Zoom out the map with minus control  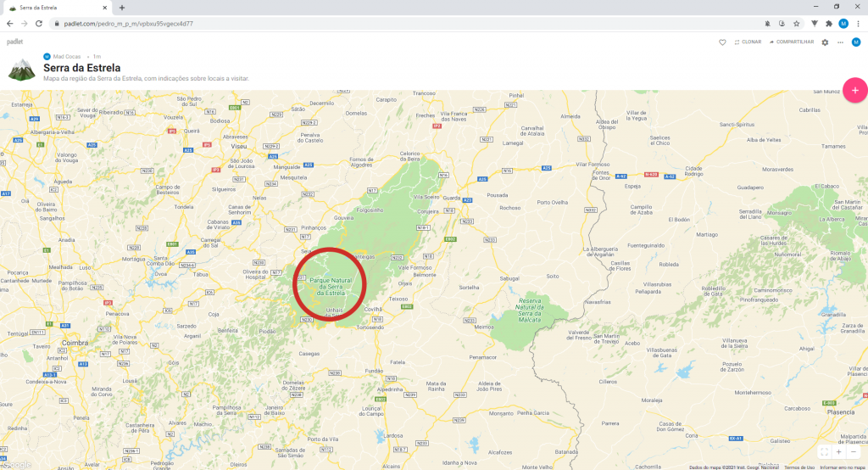853,451
